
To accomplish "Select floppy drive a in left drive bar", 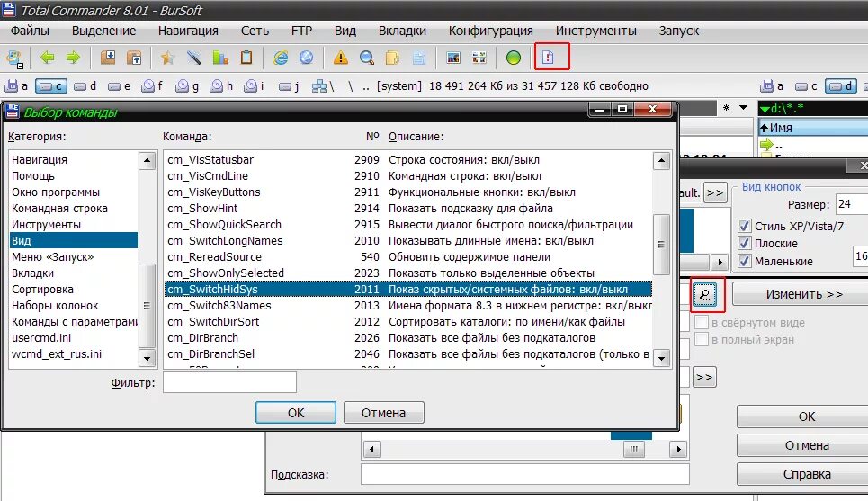I will click(x=16, y=85).
